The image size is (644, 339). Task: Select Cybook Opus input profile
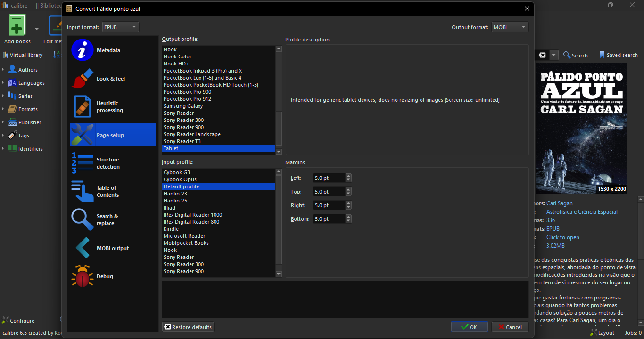point(219,179)
